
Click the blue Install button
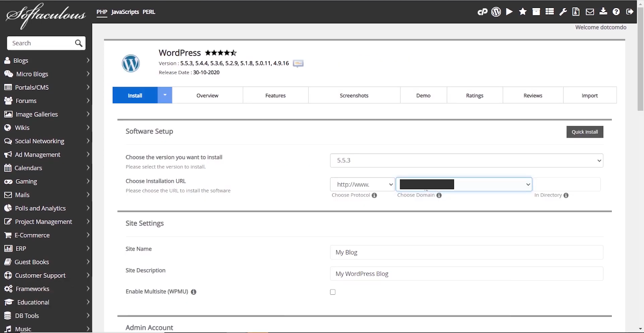coord(135,95)
